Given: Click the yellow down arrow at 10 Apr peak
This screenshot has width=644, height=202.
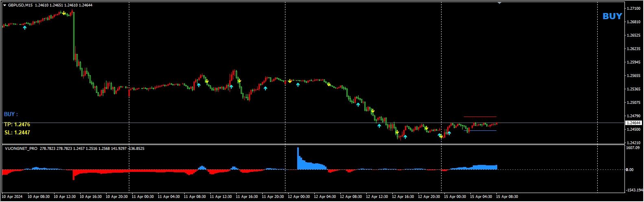Looking at the screenshot, I should pos(64,13).
